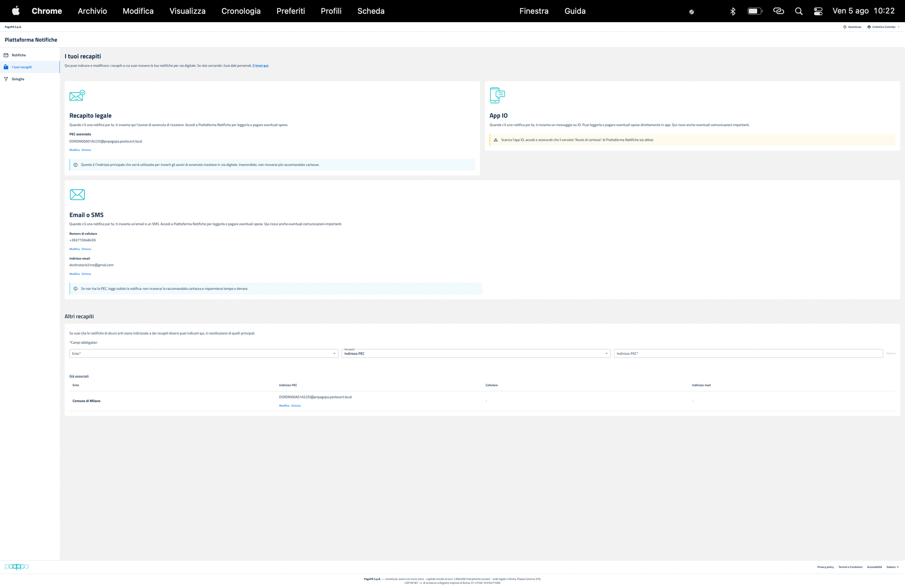This screenshot has height=588, width=905.
Task: Follow the 'li trovi qui' link
Action: point(260,66)
